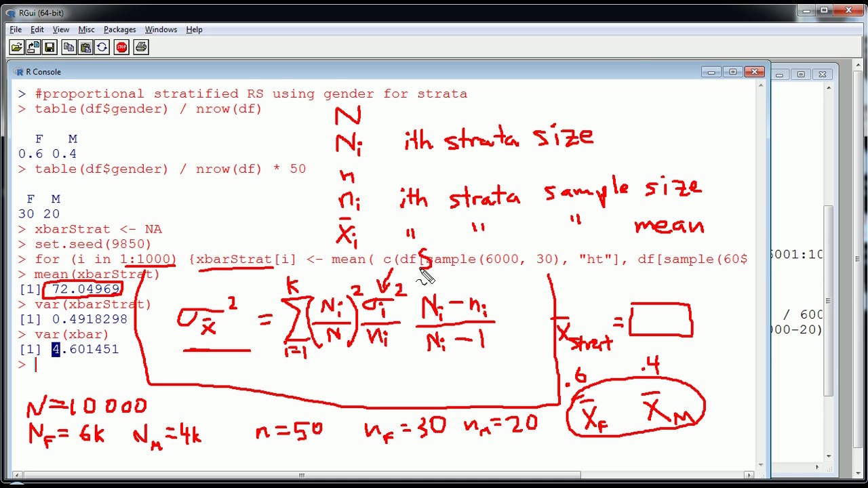Open the Packages menu
This screenshot has height=488, width=868.
point(119,29)
